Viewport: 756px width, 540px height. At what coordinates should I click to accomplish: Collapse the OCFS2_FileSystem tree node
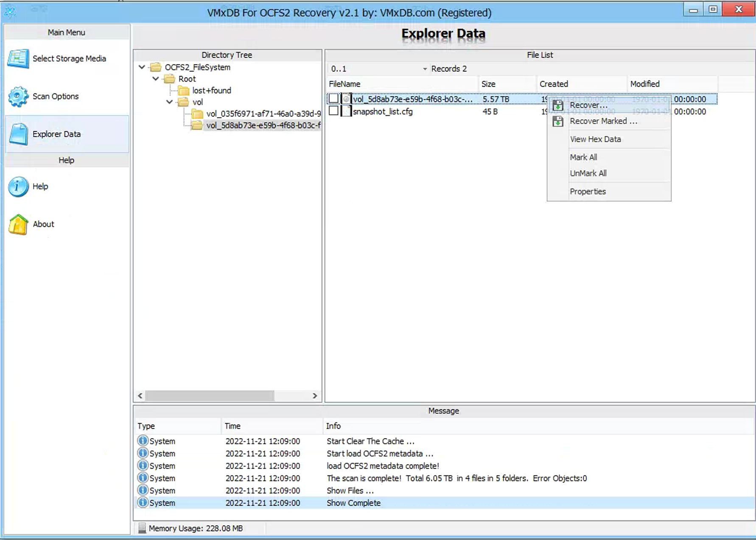[x=142, y=67]
